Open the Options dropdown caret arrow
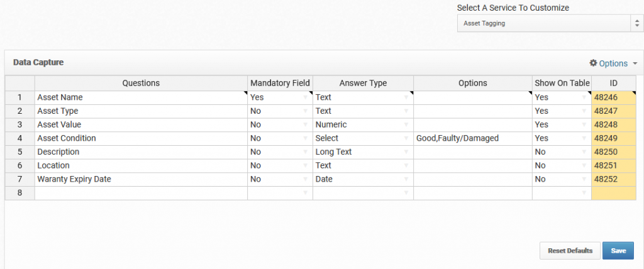Viewport: 644px width, 269px height. tap(635, 63)
